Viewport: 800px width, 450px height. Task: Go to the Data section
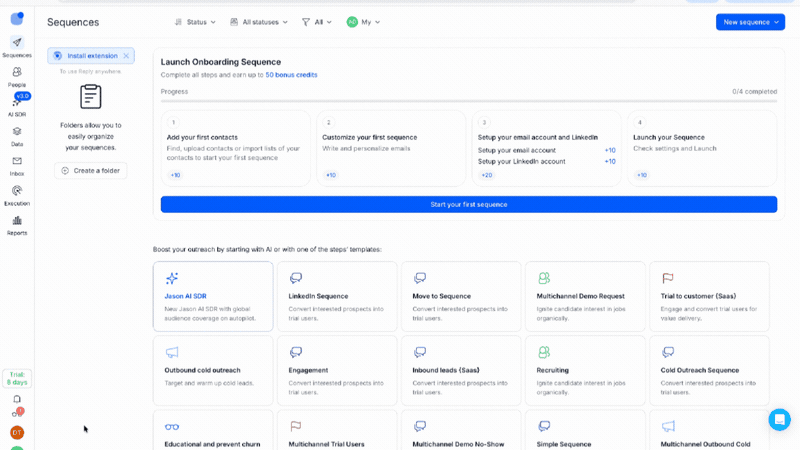tap(17, 136)
